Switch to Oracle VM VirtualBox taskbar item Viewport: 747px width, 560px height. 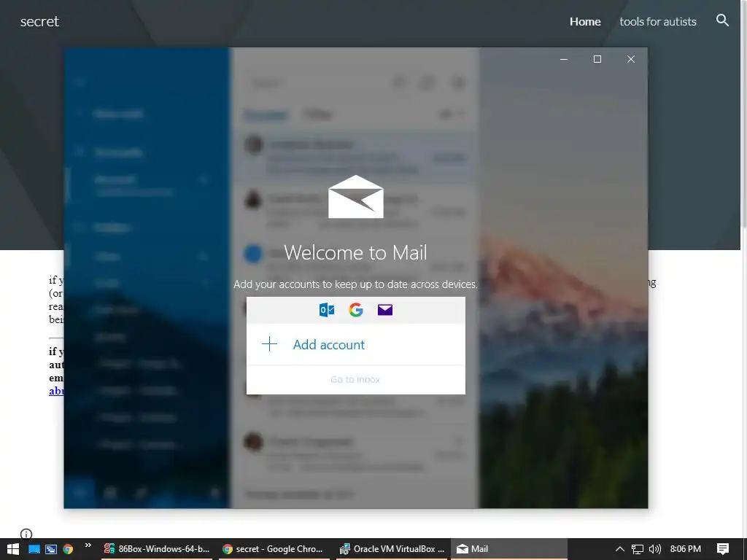coord(392,549)
